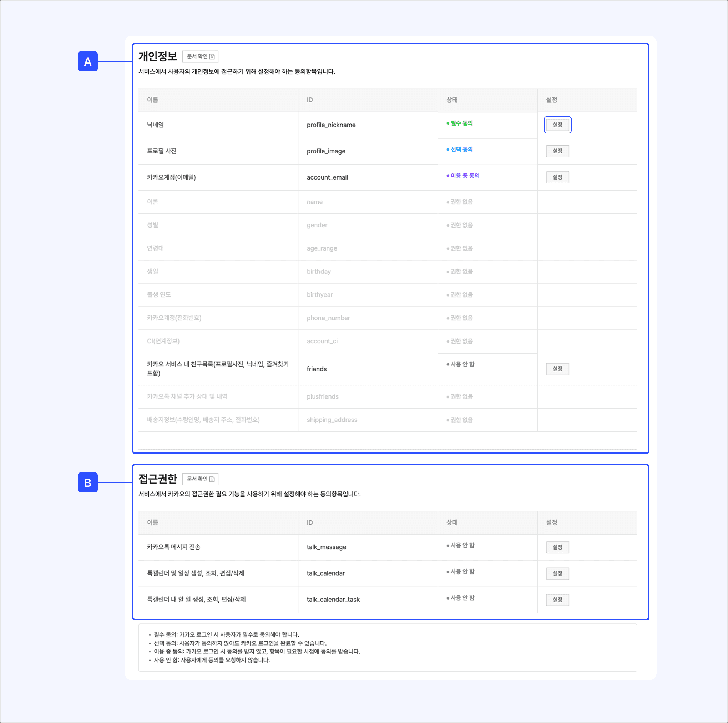Click the 필수 동의 status label
The image size is (728, 723).
(x=461, y=123)
